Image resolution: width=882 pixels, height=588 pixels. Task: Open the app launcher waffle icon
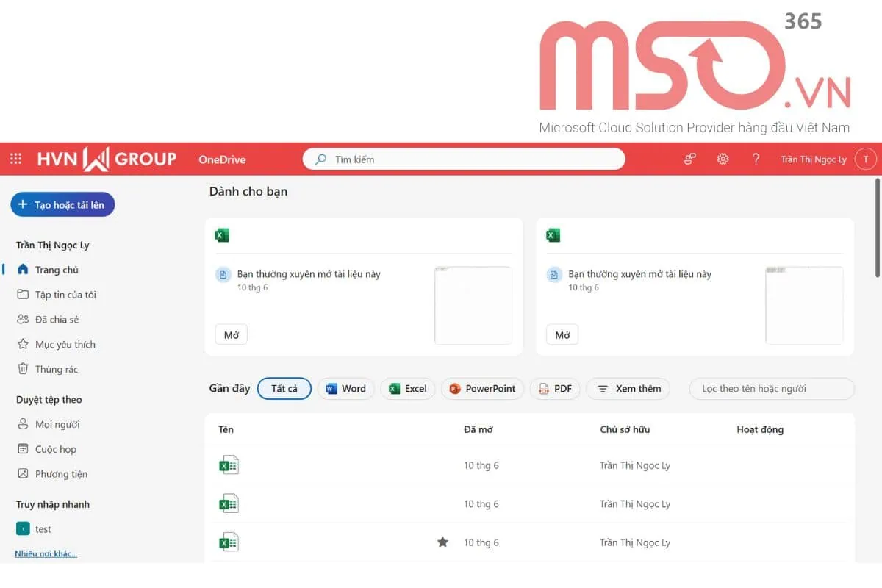(x=15, y=159)
